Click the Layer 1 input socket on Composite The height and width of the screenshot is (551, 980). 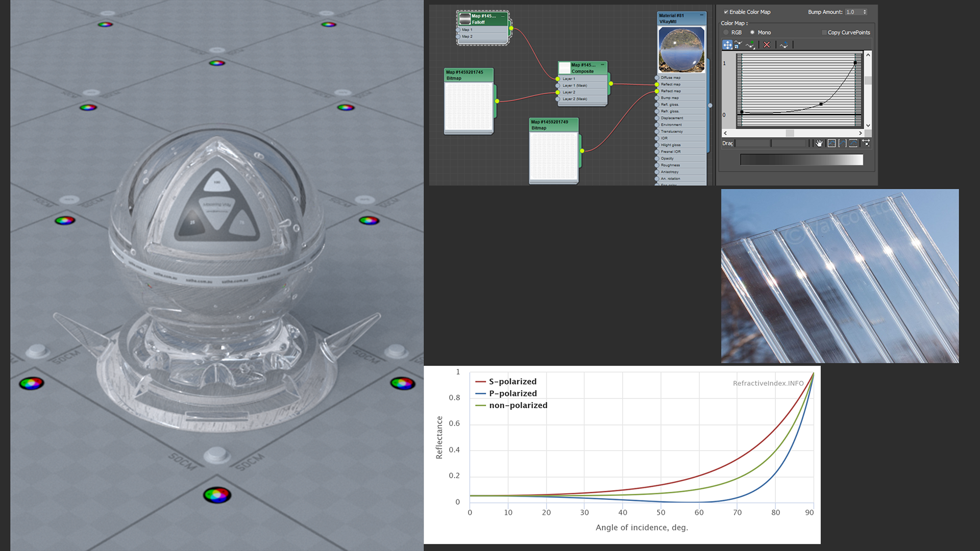pos(557,79)
